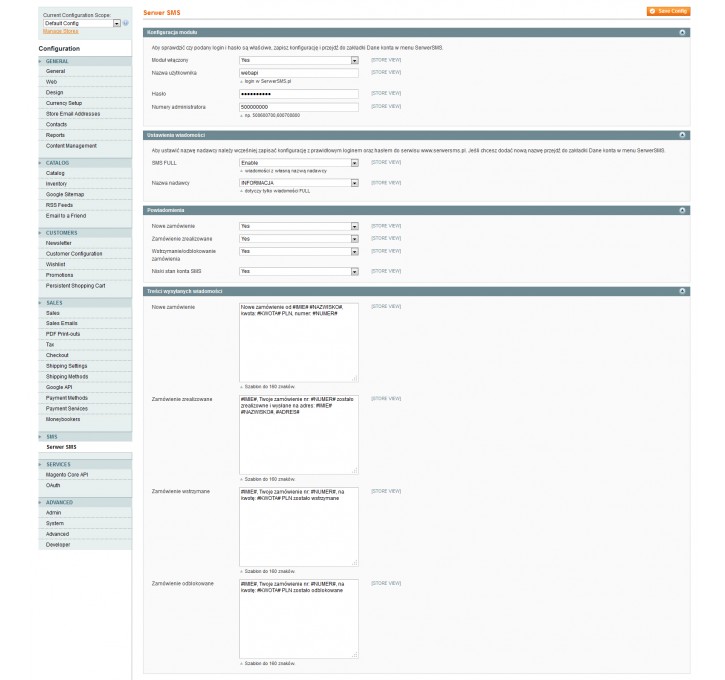
Task: Open the Payment Methods tab
Action: pyautogui.click(x=85, y=398)
